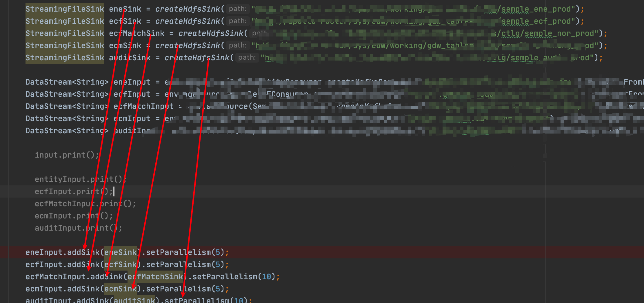The width and height of the screenshot is (644, 303).
Task: Click 'semple_ecf_prod' in the path string
Action: click(536, 21)
